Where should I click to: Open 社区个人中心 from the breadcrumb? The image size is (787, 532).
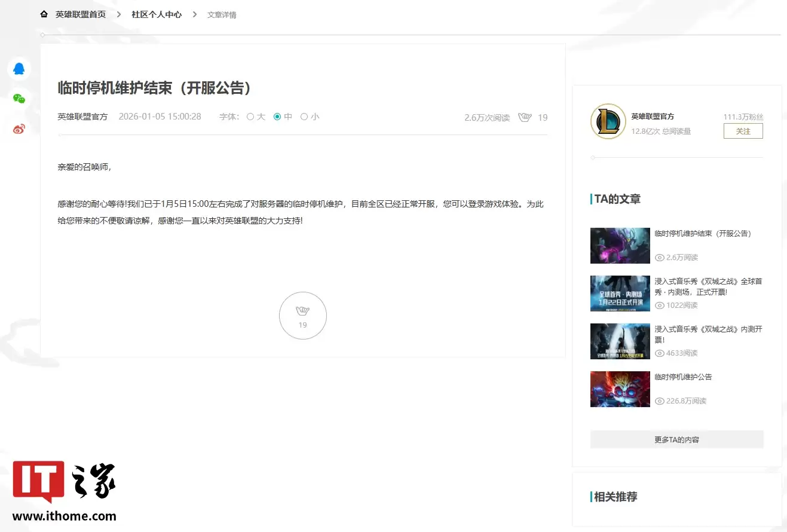[156, 14]
